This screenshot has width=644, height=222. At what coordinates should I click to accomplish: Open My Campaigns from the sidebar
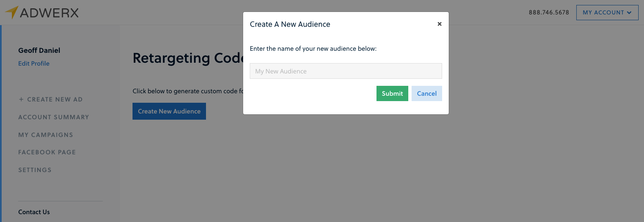point(45,135)
